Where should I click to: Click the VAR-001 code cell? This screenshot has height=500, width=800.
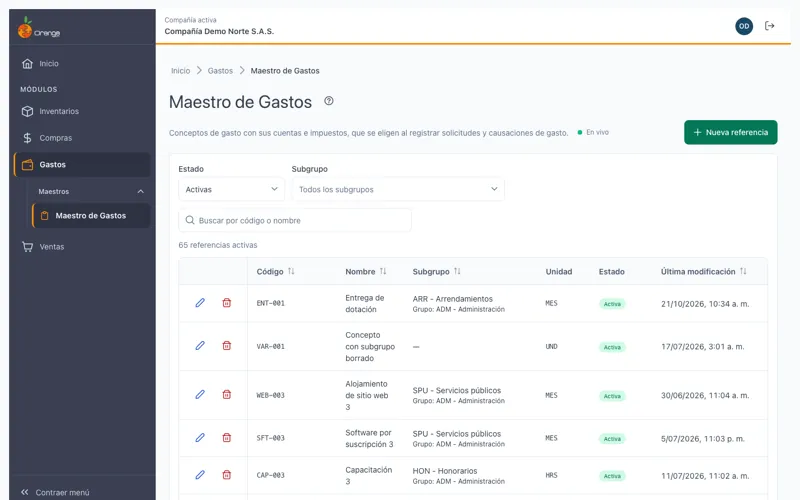[x=270, y=346]
